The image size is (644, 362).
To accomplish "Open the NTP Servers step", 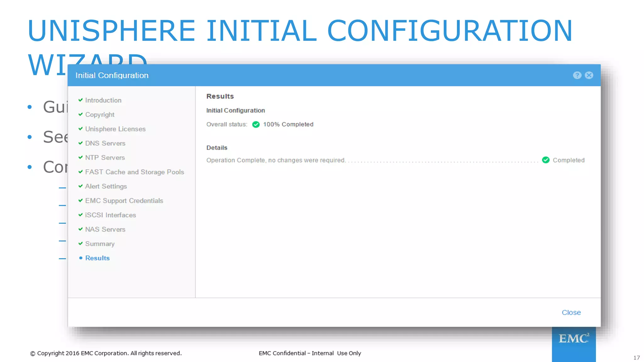I will tap(105, 157).
